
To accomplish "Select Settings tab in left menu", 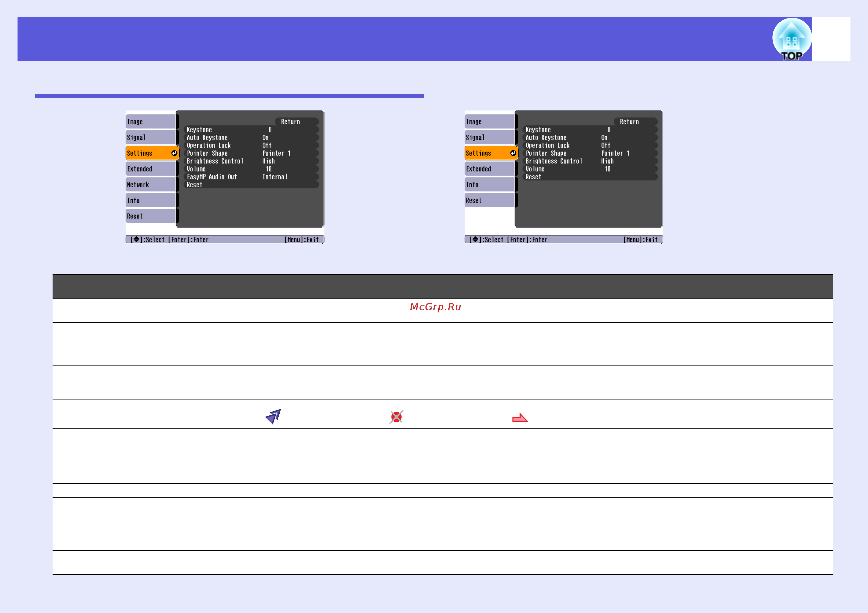I will [152, 153].
